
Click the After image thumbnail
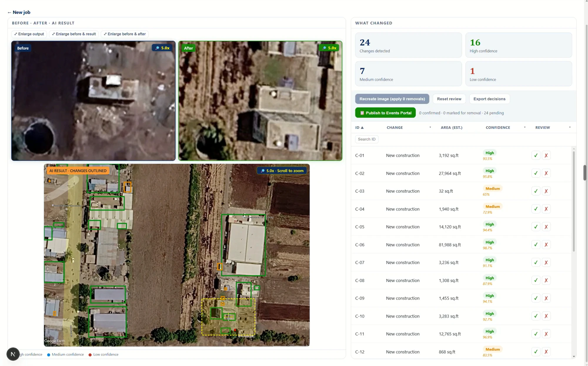(x=260, y=101)
